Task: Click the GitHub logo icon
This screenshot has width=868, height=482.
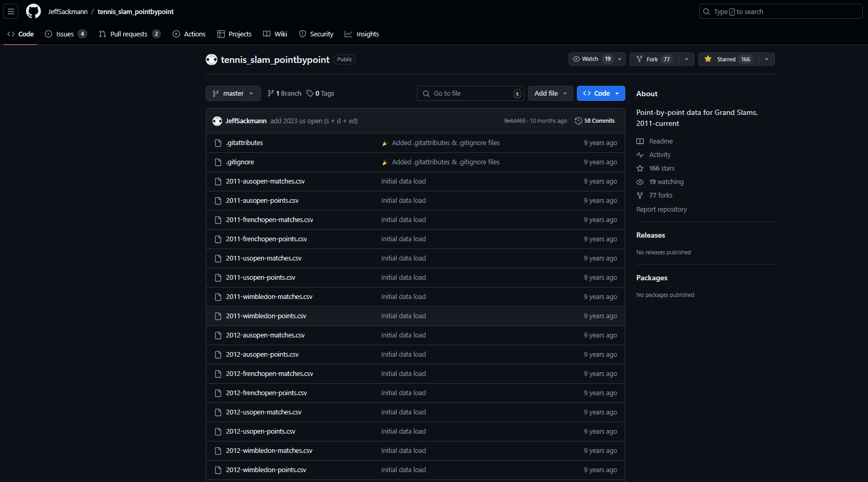Action: [33, 11]
